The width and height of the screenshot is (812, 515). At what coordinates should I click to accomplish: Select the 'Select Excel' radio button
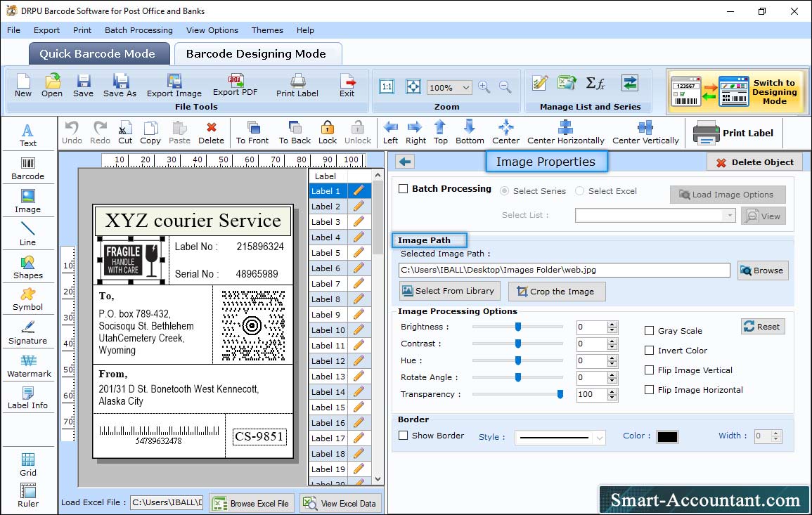pyautogui.click(x=579, y=191)
